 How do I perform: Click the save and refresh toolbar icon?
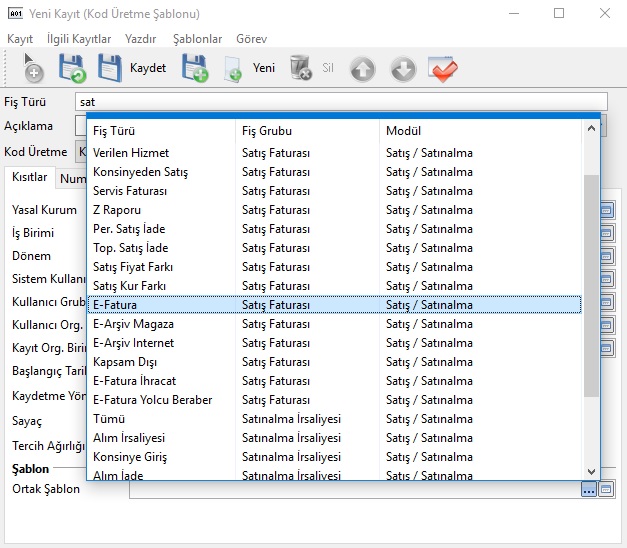[x=71, y=68]
